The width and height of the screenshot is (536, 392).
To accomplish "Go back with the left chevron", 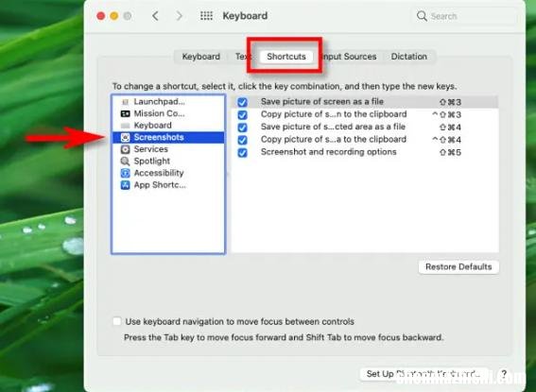I will tap(155, 16).
